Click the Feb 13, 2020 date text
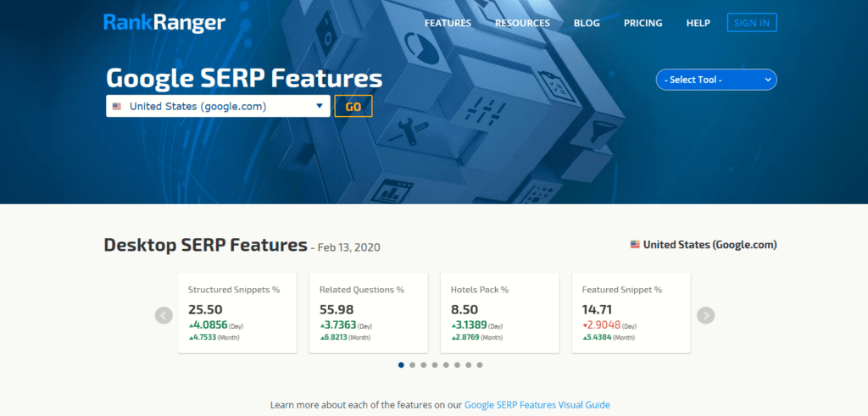Screen dimensions: 868x416 click(348, 247)
